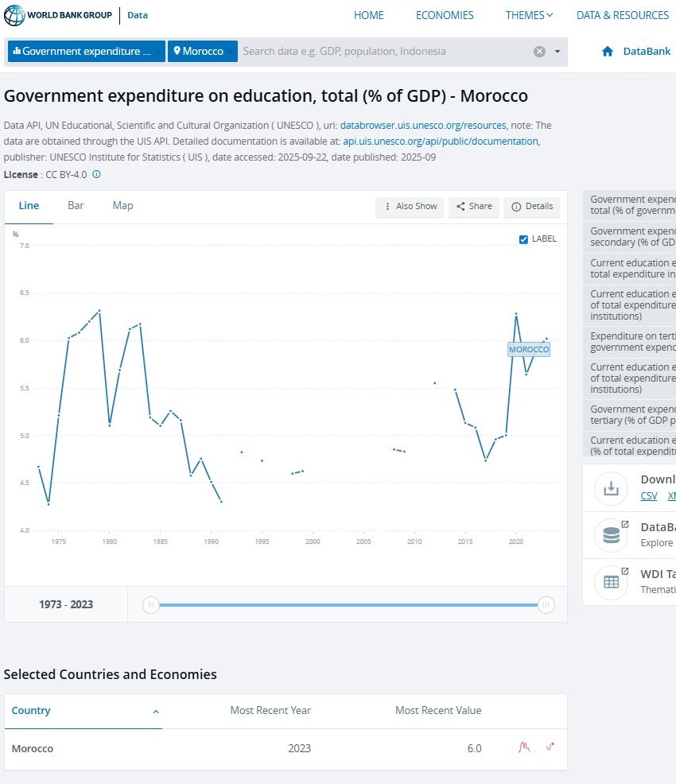The image size is (676, 784).
Task: Click the WDI Tables grid icon
Action: [x=611, y=582]
